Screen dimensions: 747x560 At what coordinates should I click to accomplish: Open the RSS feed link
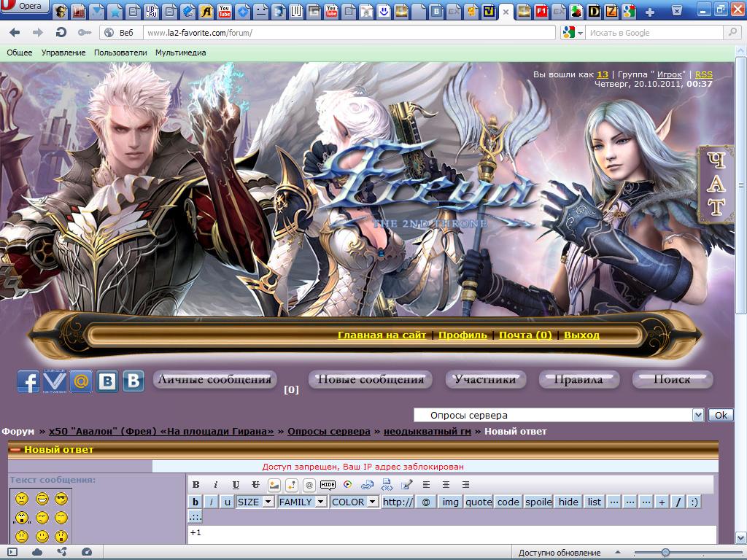coord(704,74)
